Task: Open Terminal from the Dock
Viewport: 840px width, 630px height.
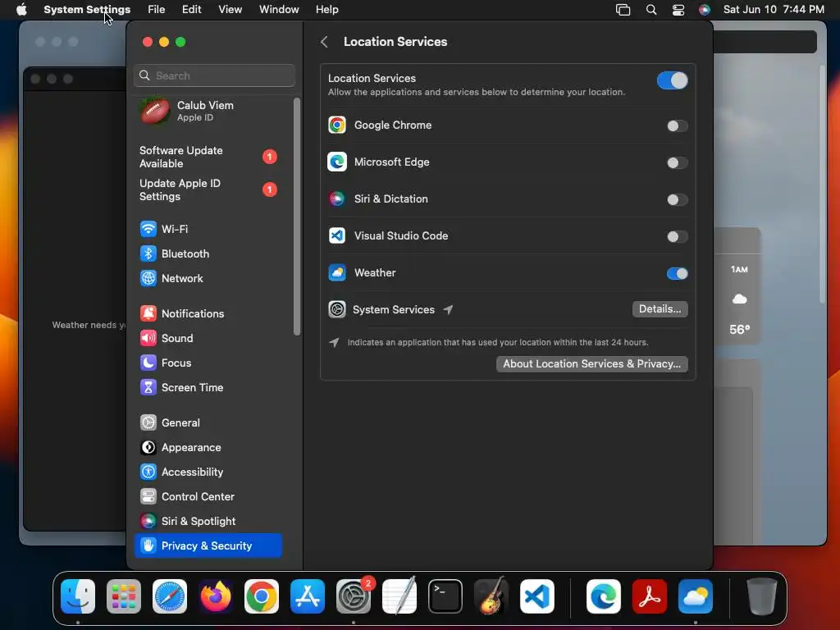Action: tap(445, 596)
